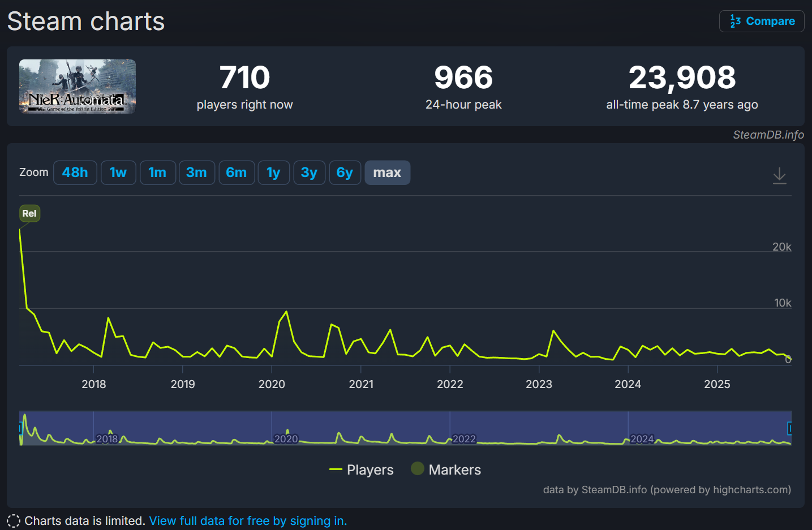Set chart zoom to 1y
The width and height of the screenshot is (812, 530).
(x=274, y=173)
